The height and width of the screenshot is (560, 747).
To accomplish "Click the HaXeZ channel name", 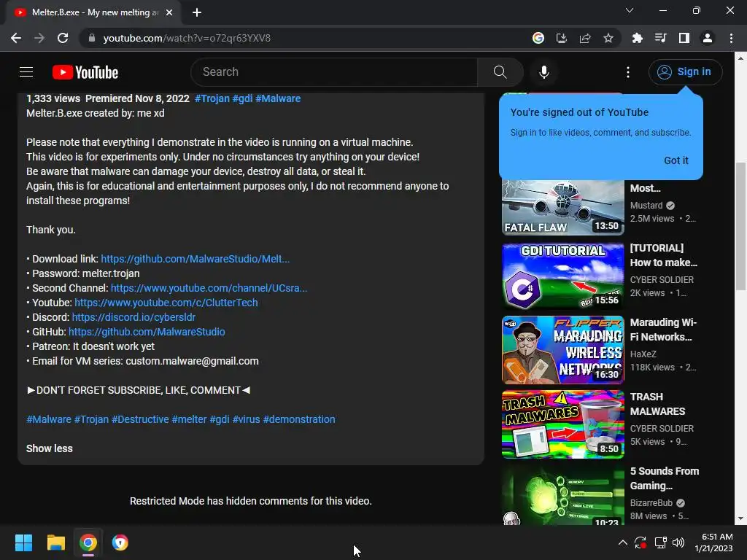I will click(x=643, y=354).
